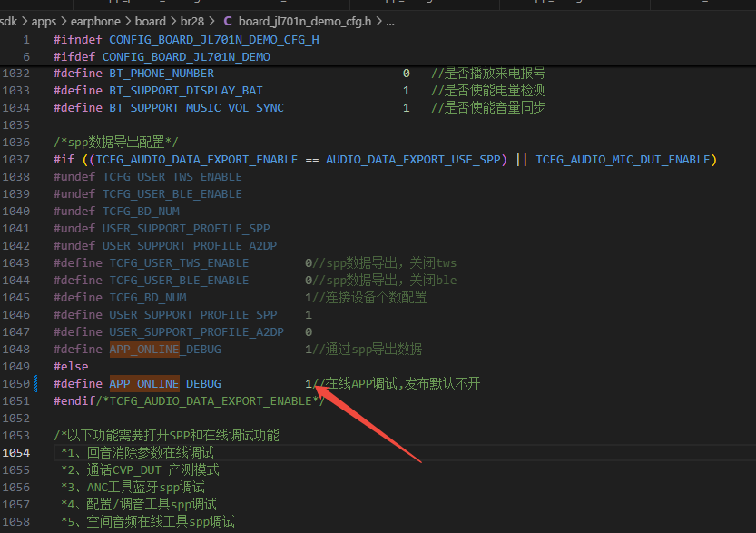
Task: Click AUDIO_DATA_EXPORT_USE_SPP identifier
Action: click(413, 160)
